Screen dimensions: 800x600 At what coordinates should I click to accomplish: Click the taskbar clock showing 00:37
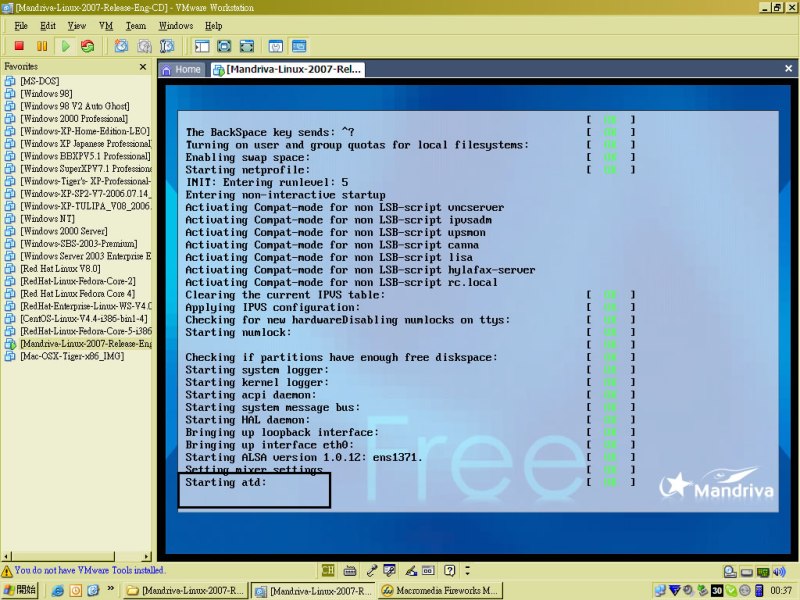781,591
